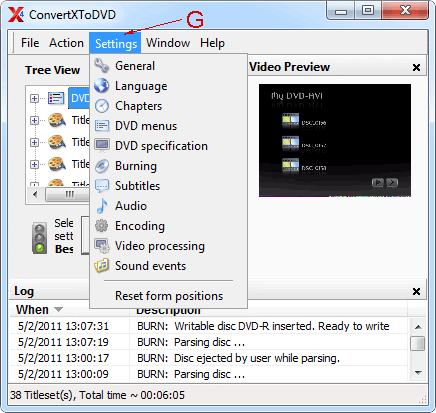Open the File menu

[30, 43]
